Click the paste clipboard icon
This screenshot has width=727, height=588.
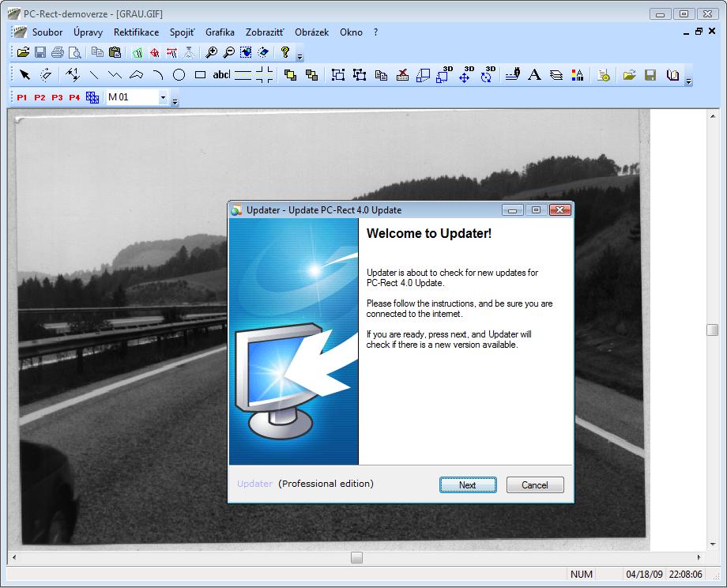pos(115,52)
